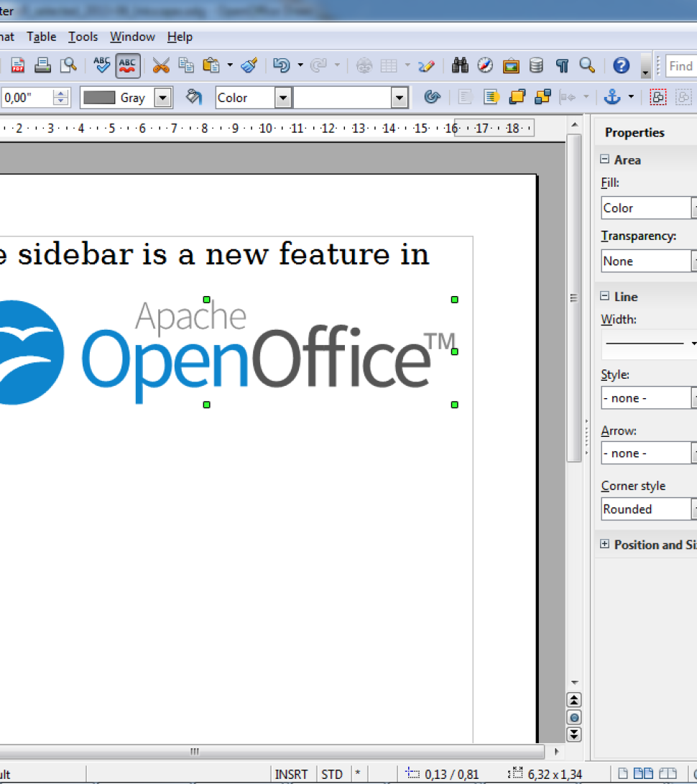Click the horizontal scrollbar thumb
This screenshot has height=784, width=697.
272,751
